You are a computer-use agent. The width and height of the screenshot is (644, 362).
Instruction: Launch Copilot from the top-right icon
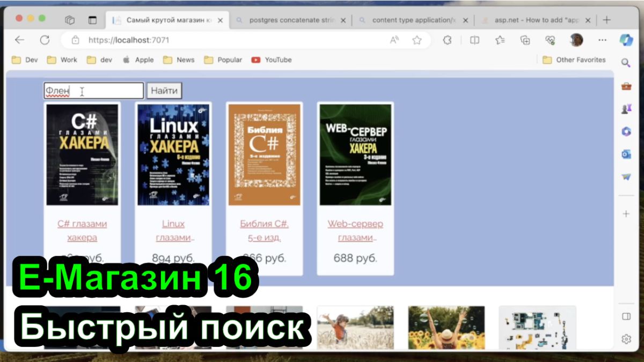(626, 40)
